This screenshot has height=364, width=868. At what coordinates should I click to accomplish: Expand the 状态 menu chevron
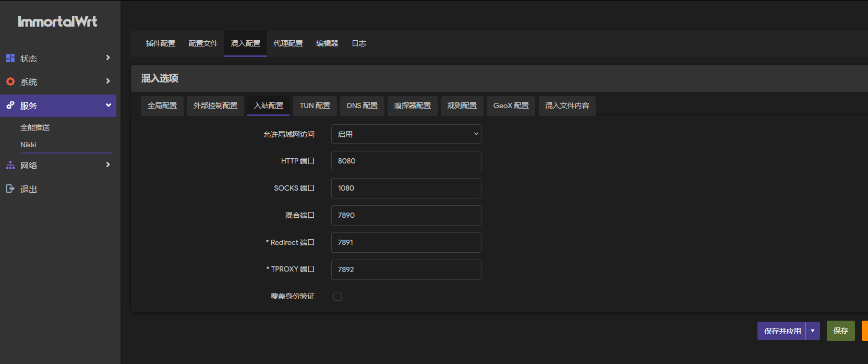pos(108,57)
